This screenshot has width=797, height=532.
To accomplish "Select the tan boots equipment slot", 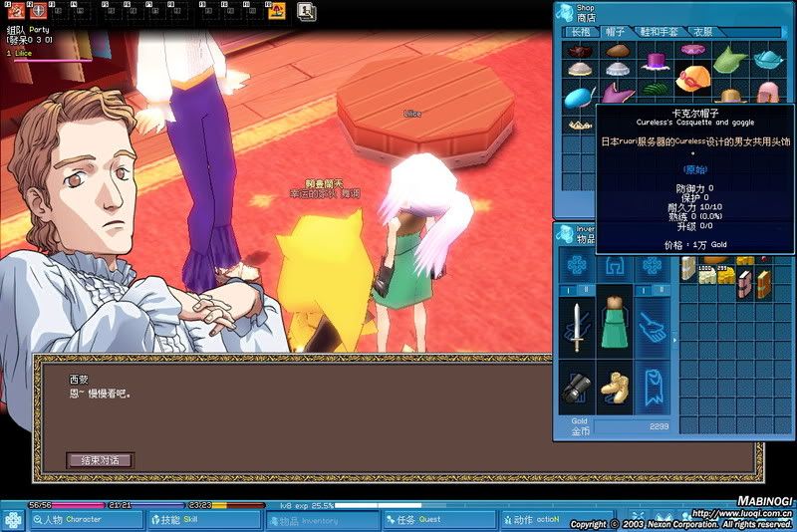I will 615,387.
